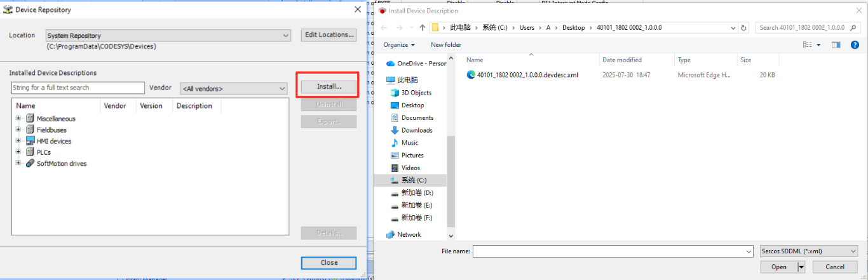Click the full text search field
868x280 pixels.
78,88
